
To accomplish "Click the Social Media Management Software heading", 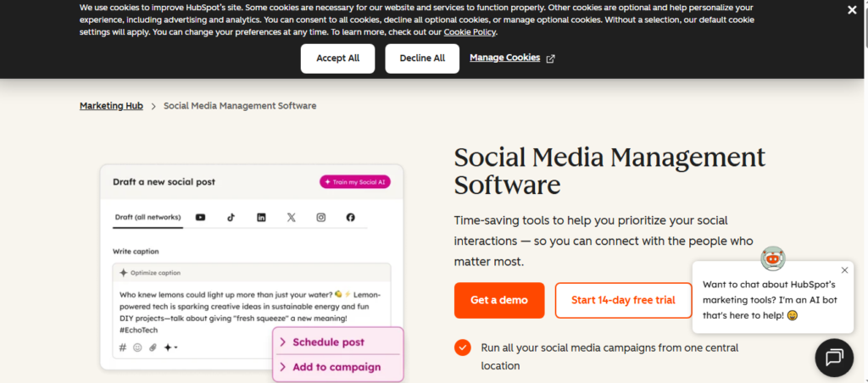I will (x=609, y=170).
